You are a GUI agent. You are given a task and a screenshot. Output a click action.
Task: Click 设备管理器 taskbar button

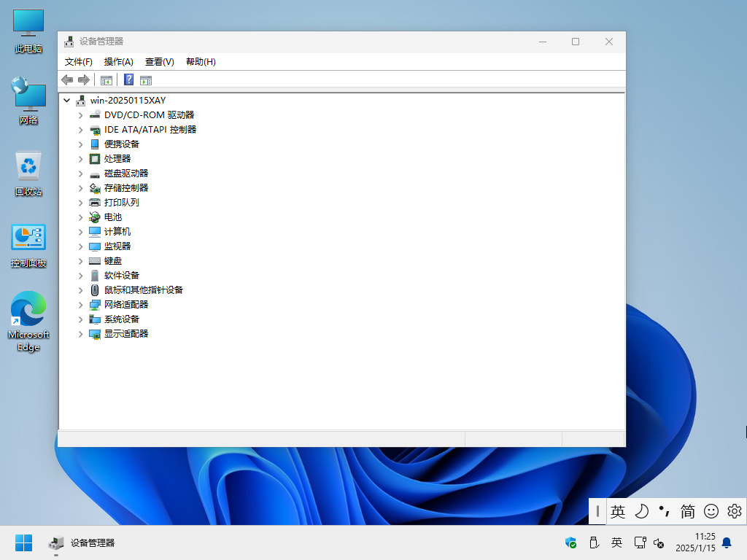point(82,542)
